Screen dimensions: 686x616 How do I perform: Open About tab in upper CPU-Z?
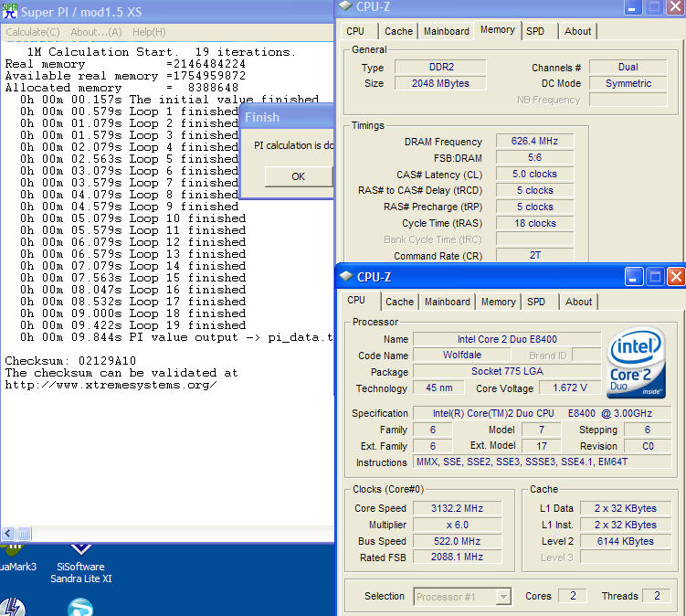pyautogui.click(x=577, y=31)
